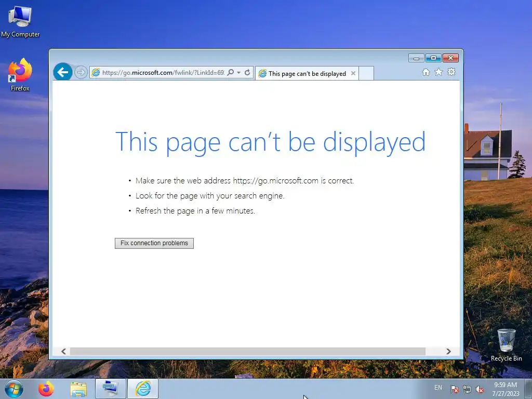532x399 pixels.
Task: Launch Firefox from the taskbar
Action: tap(46, 389)
